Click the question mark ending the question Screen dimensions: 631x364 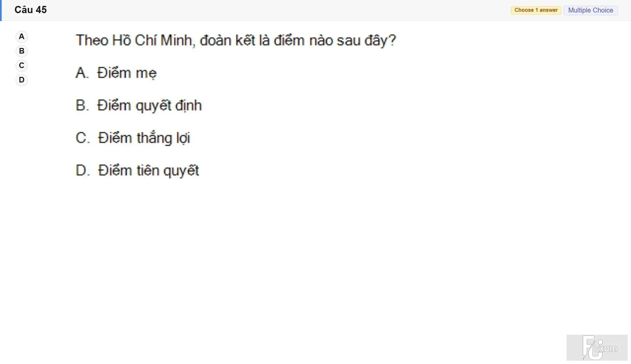(392, 40)
